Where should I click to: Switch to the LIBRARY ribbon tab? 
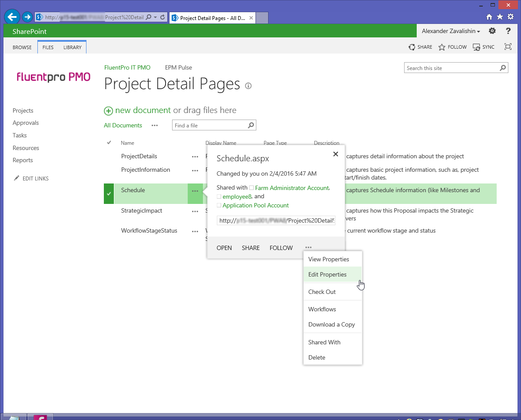(x=73, y=47)
